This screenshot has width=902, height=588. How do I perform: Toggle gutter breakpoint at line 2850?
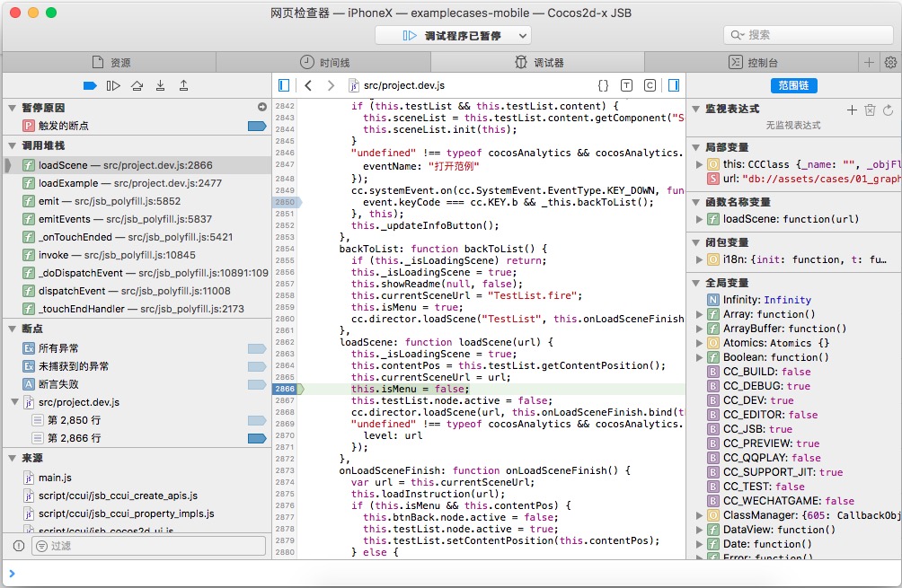pyautogui.click(x=287, y=202)
